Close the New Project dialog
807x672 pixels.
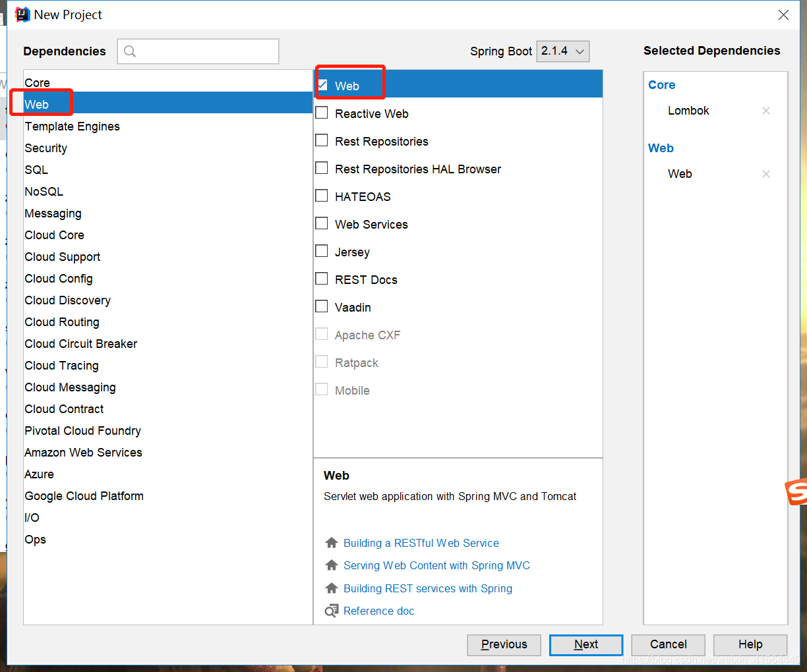click(783, 14)
